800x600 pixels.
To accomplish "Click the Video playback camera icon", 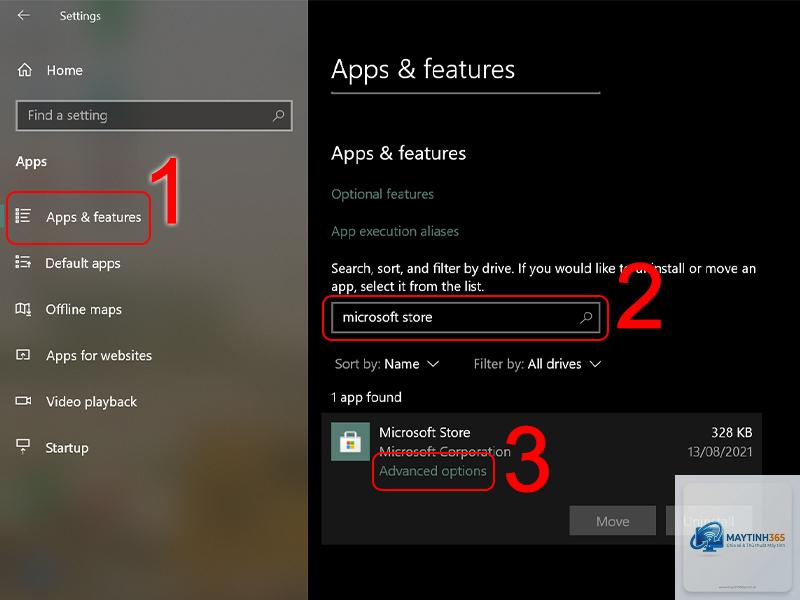I will (x=23, y=401).
